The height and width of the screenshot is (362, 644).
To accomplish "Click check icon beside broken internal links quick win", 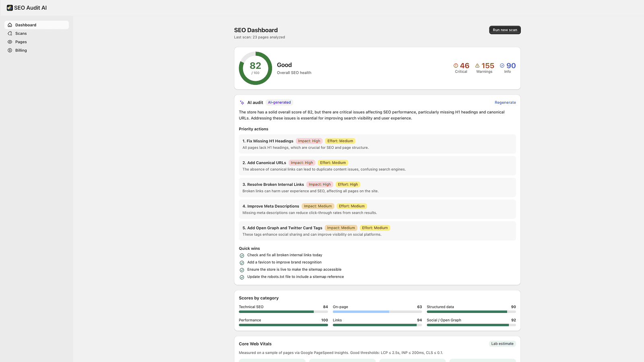I will (242, 255).
